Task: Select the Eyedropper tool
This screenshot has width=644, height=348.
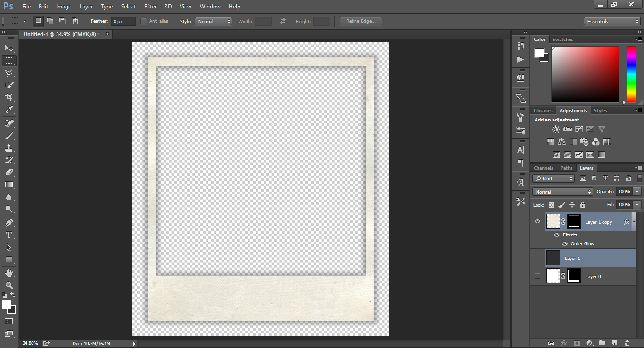Action: point(9,110)
